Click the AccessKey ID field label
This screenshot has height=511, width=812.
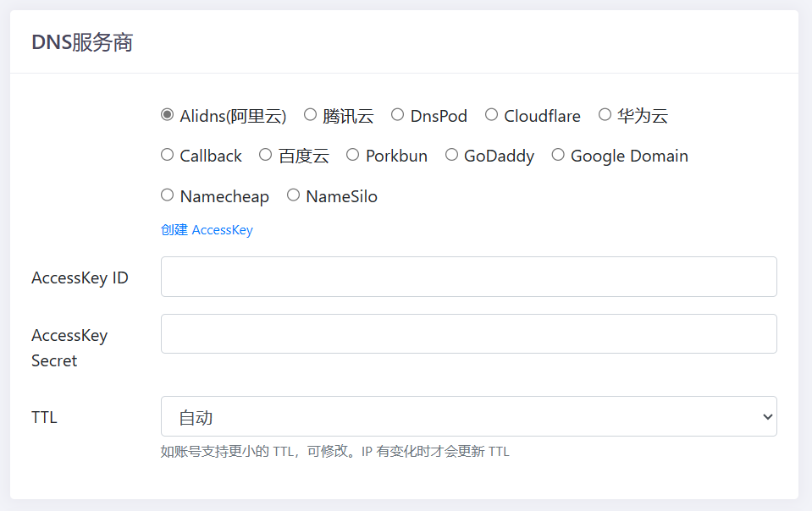coord(80,277)
